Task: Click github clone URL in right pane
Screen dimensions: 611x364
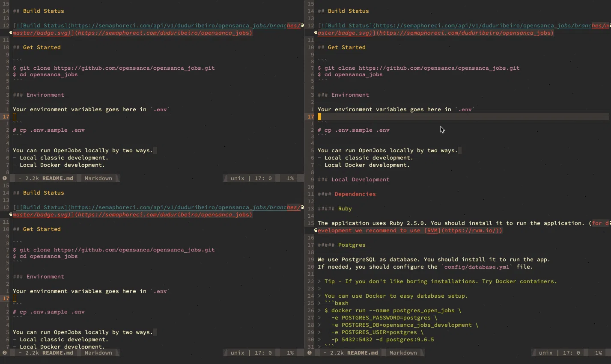Action: 439,68
